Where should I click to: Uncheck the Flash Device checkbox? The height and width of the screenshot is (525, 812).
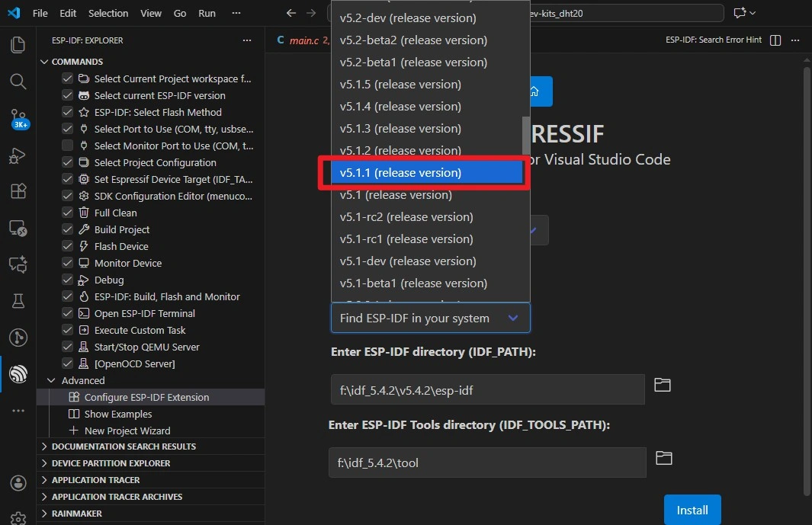click(x=67, y=246)
